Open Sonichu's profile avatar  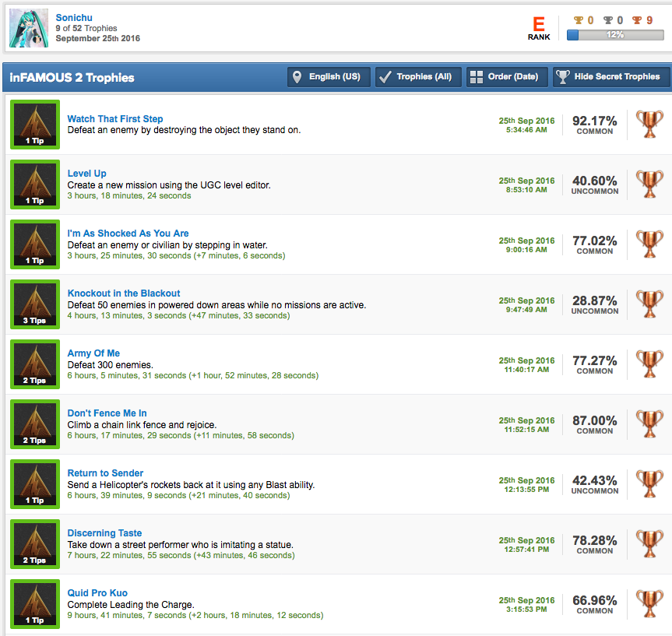(x=29, y=28)
